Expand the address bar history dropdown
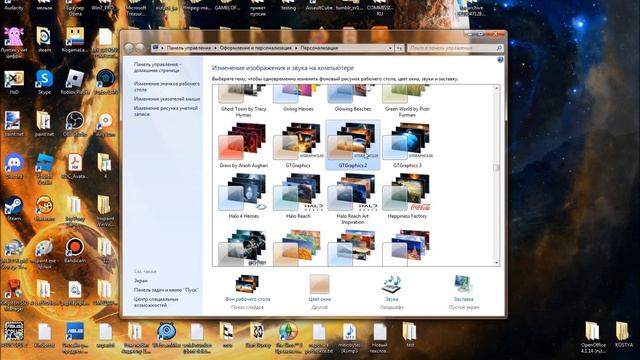Image resolution: width=640 pixels, height=360 pixels. click(390, 48)
